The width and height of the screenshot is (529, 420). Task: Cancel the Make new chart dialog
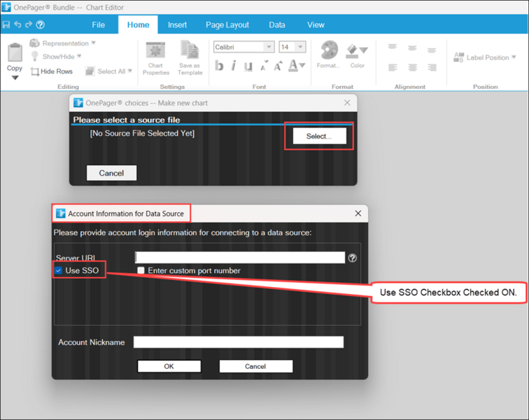[111, 173]
